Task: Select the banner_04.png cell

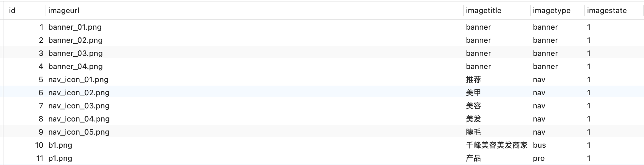Action: (x=255, y=66)
